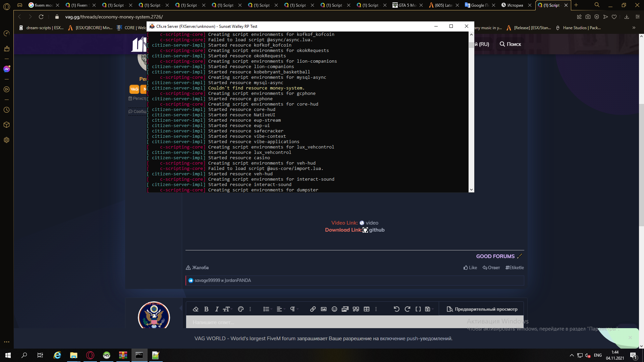This screenshot has width=644, height=362.
Task: Redo the last editor action
Action: [407, 309]
